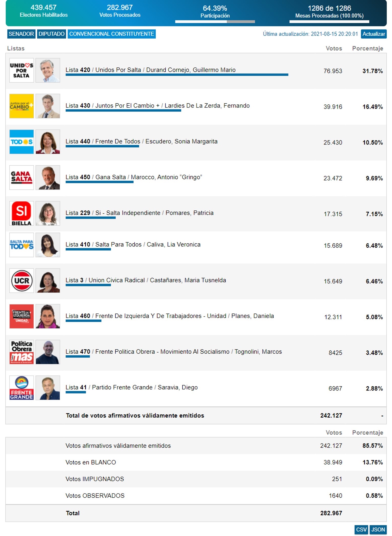
Task: Click candidate photo of Escudero, Sonia Margarita
Action: coord(48,142)
